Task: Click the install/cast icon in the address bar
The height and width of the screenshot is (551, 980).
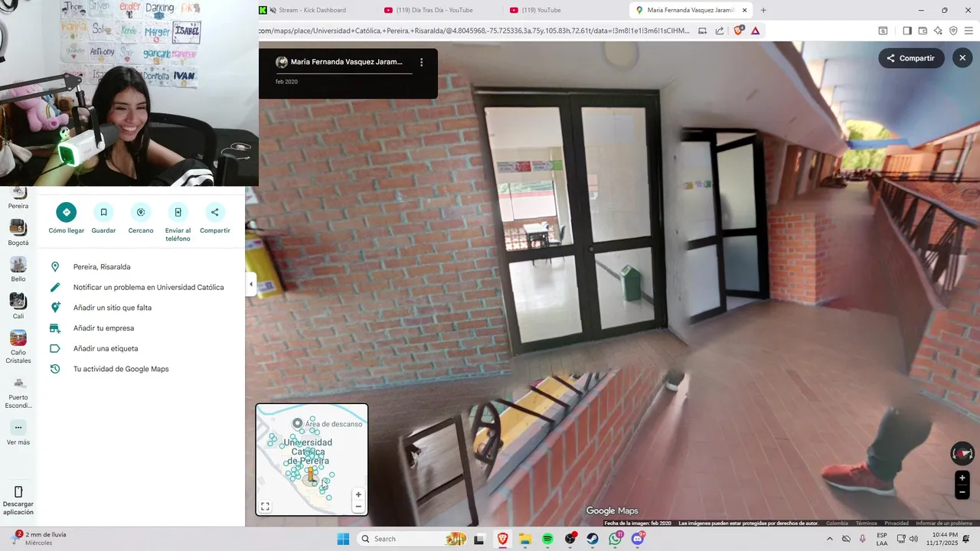Action: click(x=702, y=31)
